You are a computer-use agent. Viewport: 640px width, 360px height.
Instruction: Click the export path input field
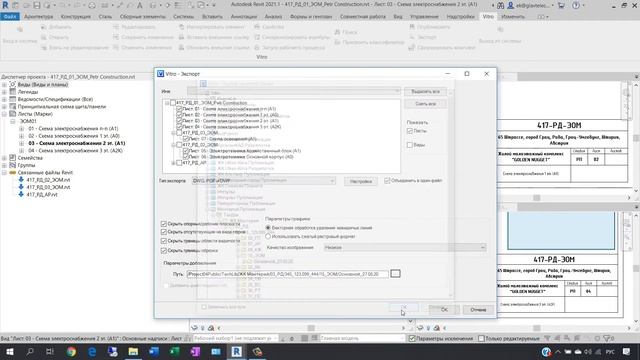click(288, 274)
